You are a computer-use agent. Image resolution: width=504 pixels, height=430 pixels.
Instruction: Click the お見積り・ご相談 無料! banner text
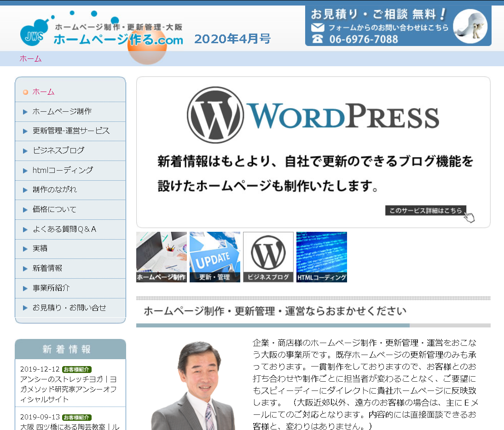(x=378, y=14)
